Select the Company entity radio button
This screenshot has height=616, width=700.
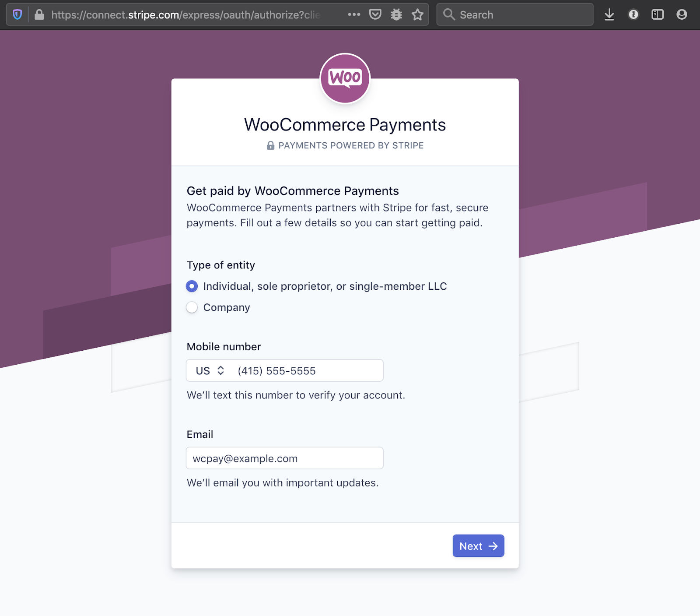tap(192, 307)
